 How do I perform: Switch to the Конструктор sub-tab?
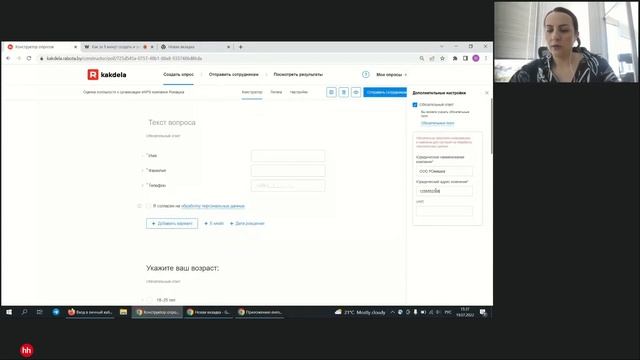coord(252,92)
